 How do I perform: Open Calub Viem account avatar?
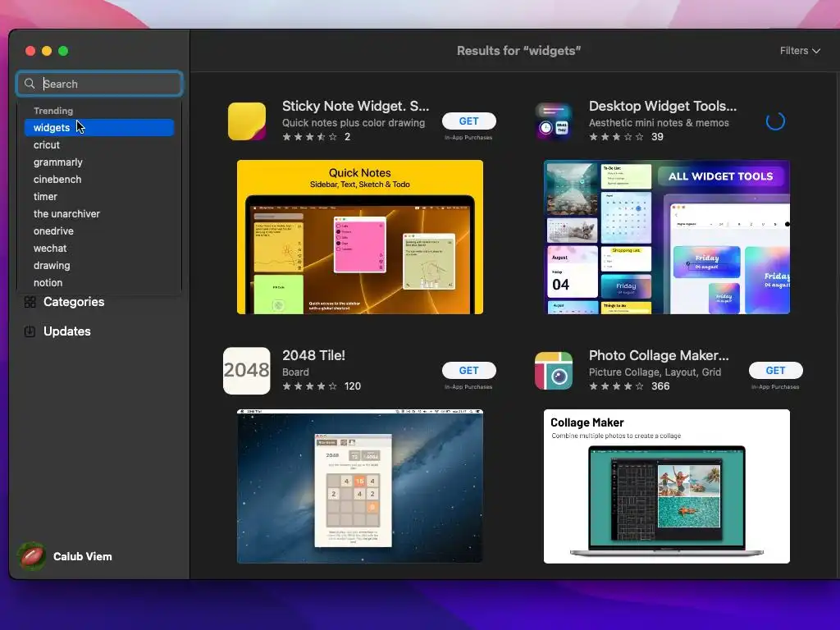click(x=32, y=556)
